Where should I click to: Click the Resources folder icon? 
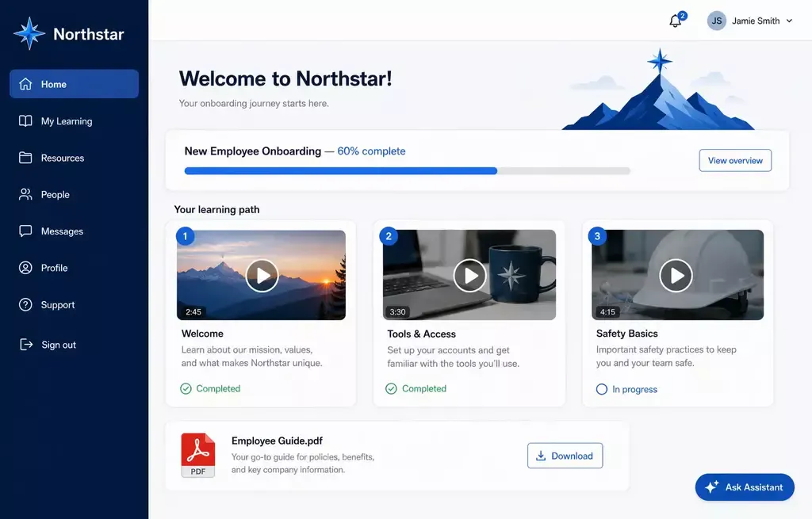pos(25,158)
